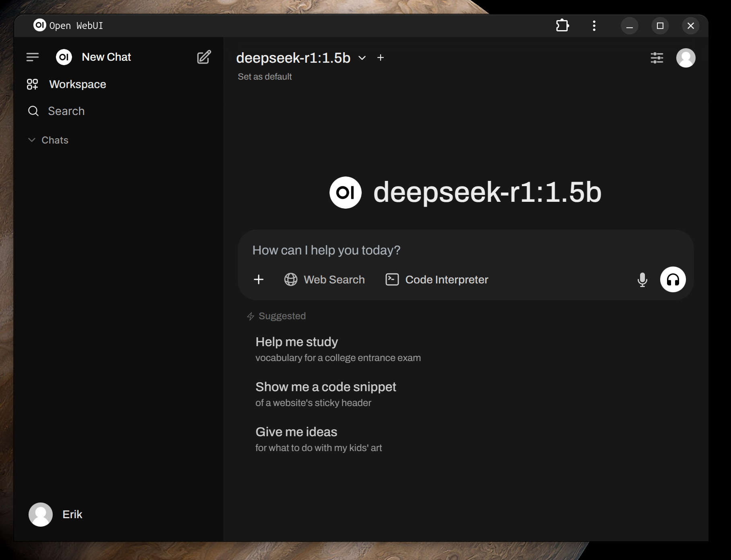Click the Set as default link
The image size is (731, 560).
click(x=265, y=76)
